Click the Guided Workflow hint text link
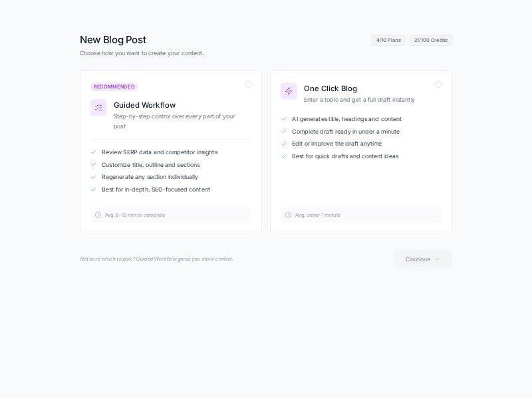532x399 pixels. point(157,259)
